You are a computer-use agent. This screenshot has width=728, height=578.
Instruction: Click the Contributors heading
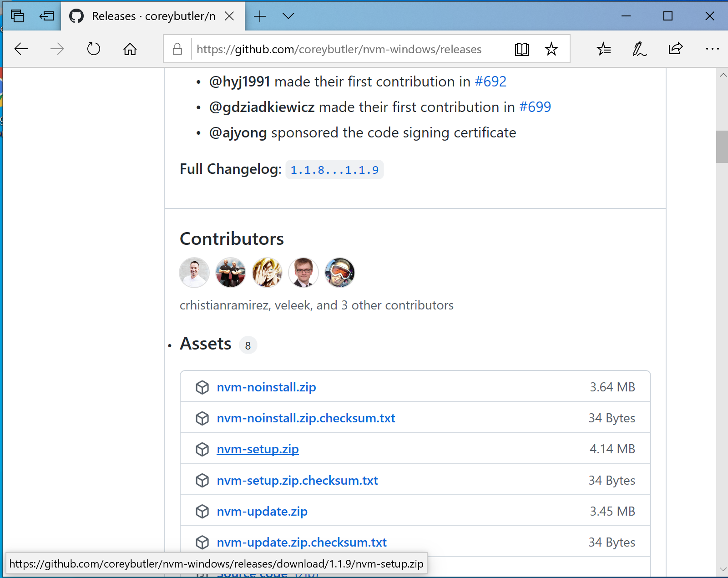point(232,238)
